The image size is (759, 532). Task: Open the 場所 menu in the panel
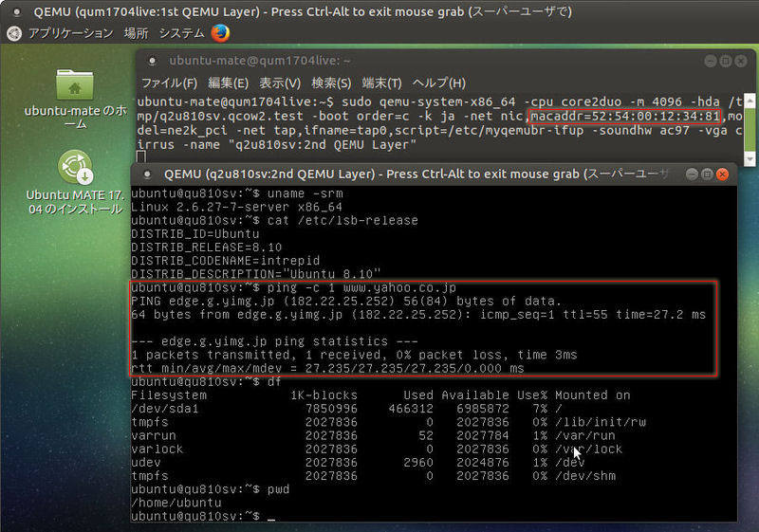(x=136, y=33)
